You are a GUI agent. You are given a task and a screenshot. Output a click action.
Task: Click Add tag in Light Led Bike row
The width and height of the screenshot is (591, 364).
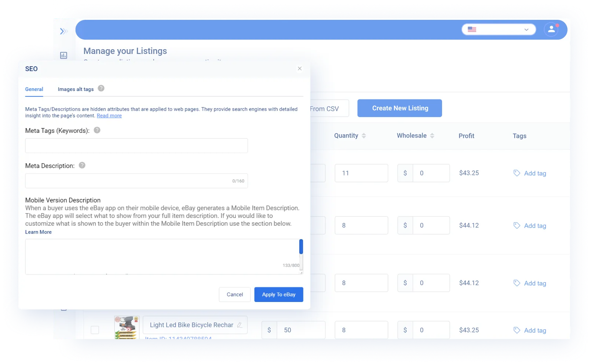click(x=530, y=331)
